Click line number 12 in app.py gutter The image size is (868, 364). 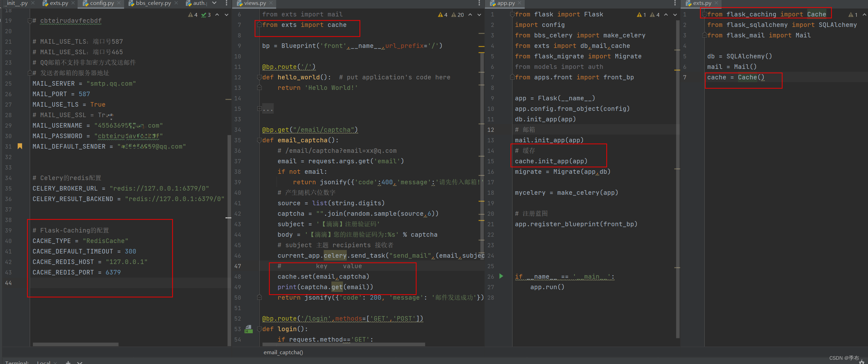tap(491, 130)
